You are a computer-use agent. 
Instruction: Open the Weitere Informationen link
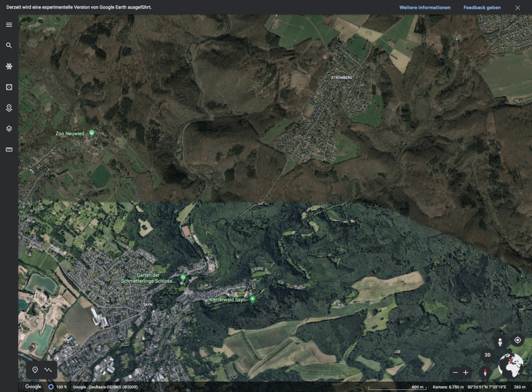424,8
